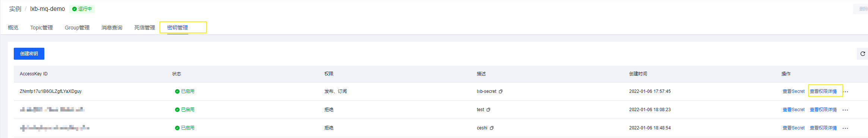Click the ZNmfp17u1B6GLZgfLYaXDguy AccessKey ID
The image size is (868, 138).
click(x=51, y=91)
